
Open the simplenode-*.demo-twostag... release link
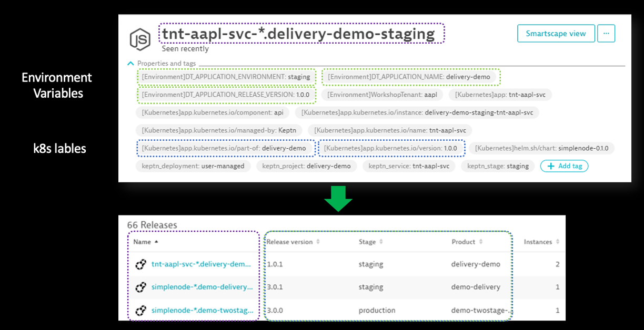[x=202, y=311]
